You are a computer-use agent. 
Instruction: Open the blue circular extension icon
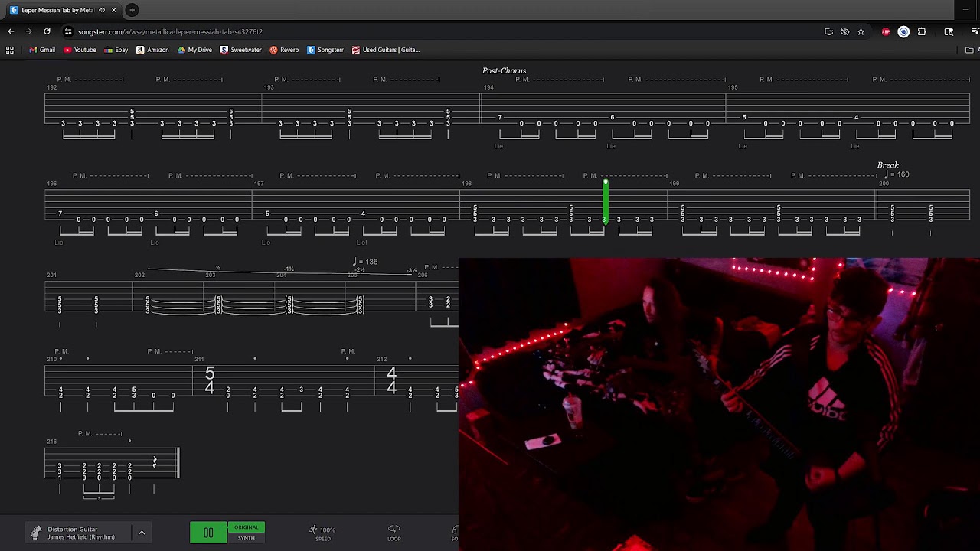(903, 31)
